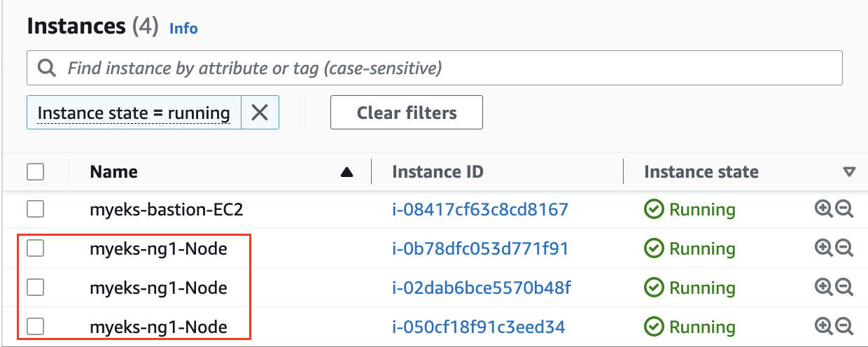
Task: Click the zoom-out icon for instance i-050cf18f91c3eed34
Action: pyautogui.click(x=845, y=327)
